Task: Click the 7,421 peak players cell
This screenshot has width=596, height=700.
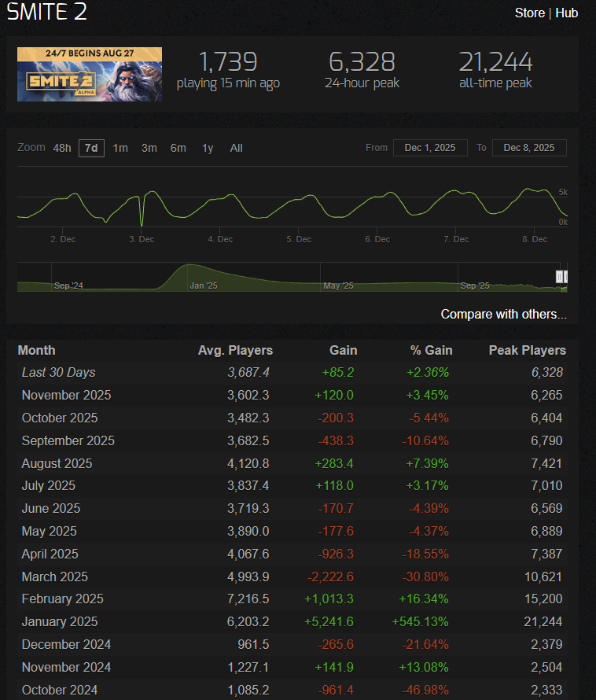Action: [546, 463]
